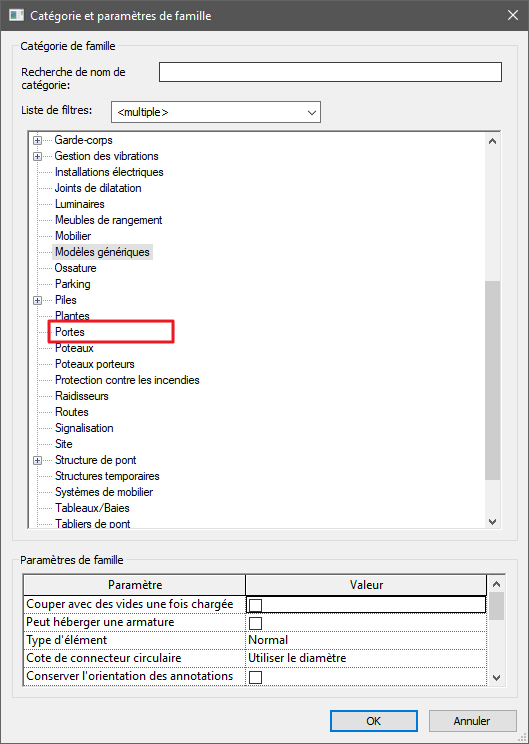Click the 'Utiliser le diamètre' value cell
The image size is (529, 744).
tap(366, 658)
